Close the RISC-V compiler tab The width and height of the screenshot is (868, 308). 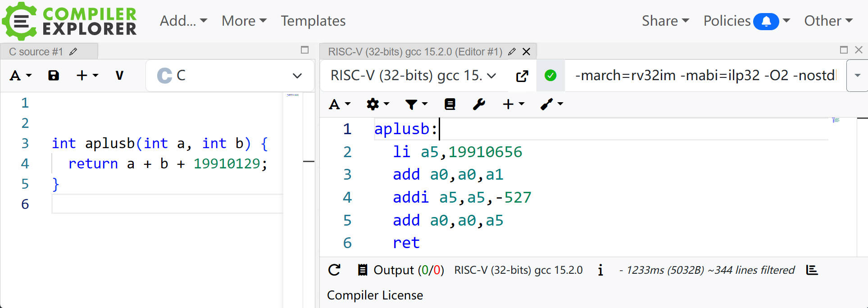pos(526,52)
